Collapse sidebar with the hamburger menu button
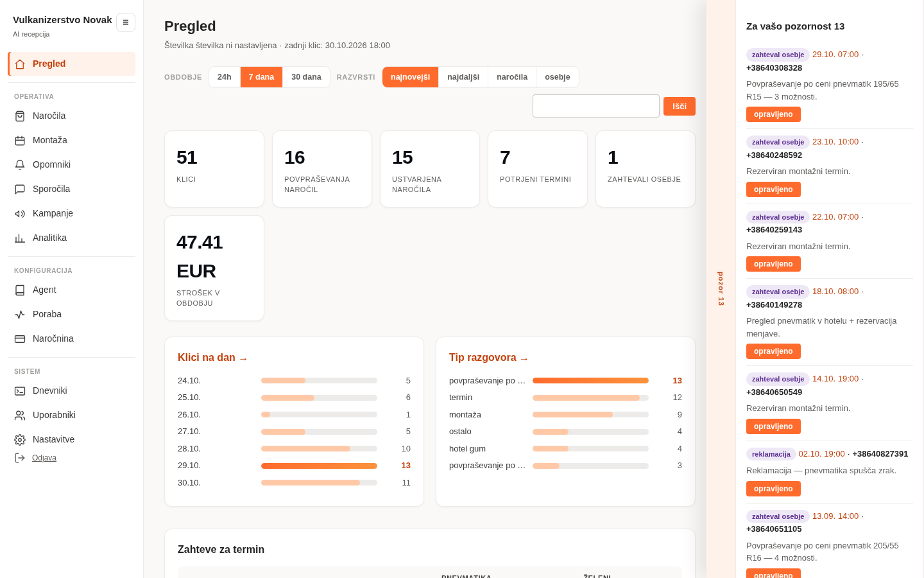The height and width of the screenshot is (578, 924). click(x=126, y=22)
